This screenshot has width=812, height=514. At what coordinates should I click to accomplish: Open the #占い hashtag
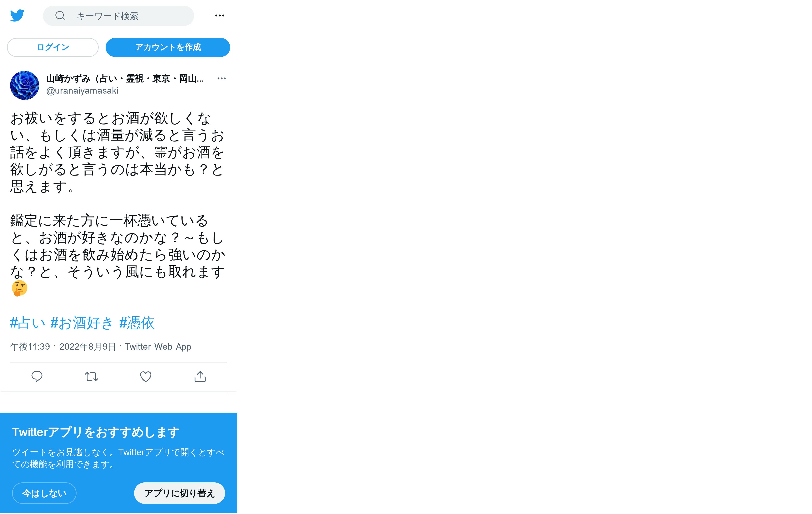[28, 323]
